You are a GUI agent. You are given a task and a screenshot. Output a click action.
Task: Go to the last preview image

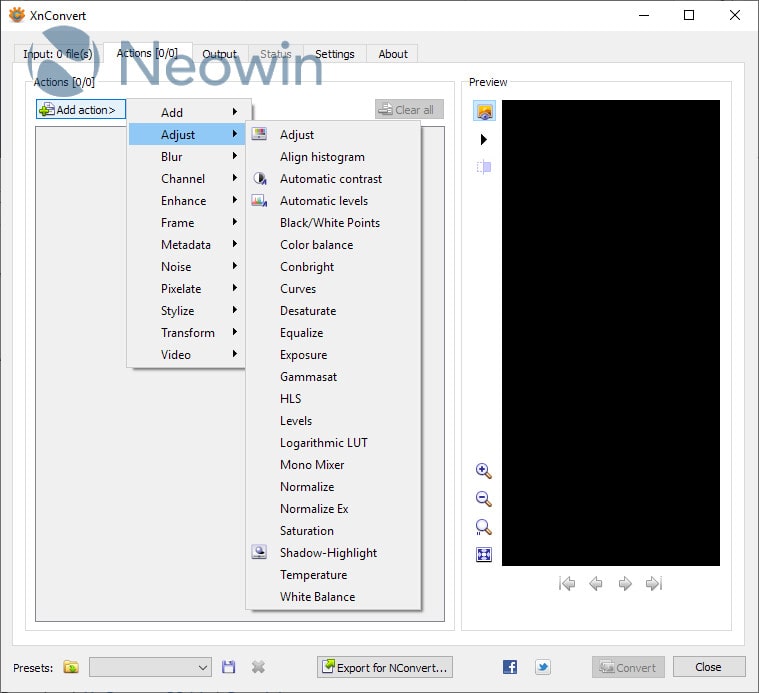click(x=654, y=584)
